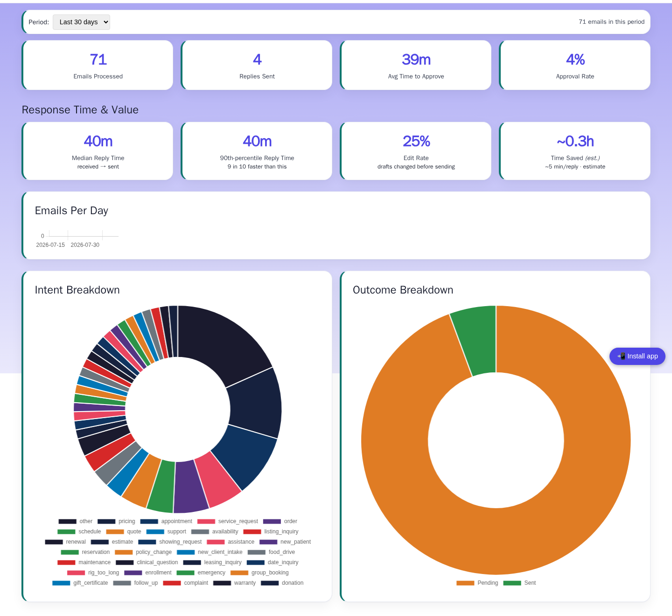Click the 'availability' legend item
This screenshot has width=672, height=616.
(215, 532)
